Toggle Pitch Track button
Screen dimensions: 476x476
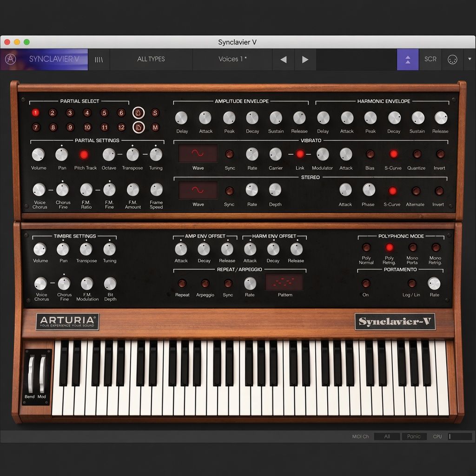[x=84, y=154]
